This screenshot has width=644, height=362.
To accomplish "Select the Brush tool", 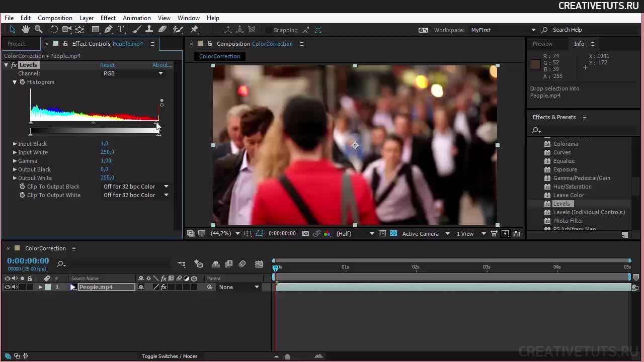I will pyautogui.click(x=137, y=30).
